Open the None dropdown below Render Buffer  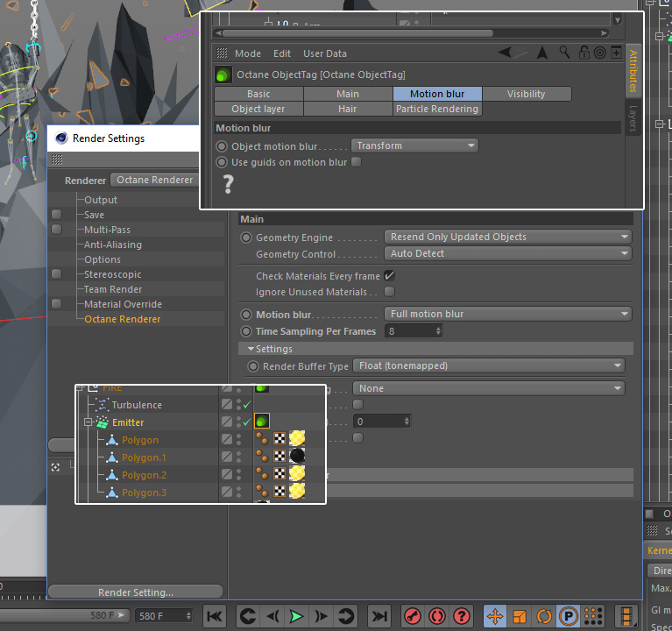click(489, 388)
